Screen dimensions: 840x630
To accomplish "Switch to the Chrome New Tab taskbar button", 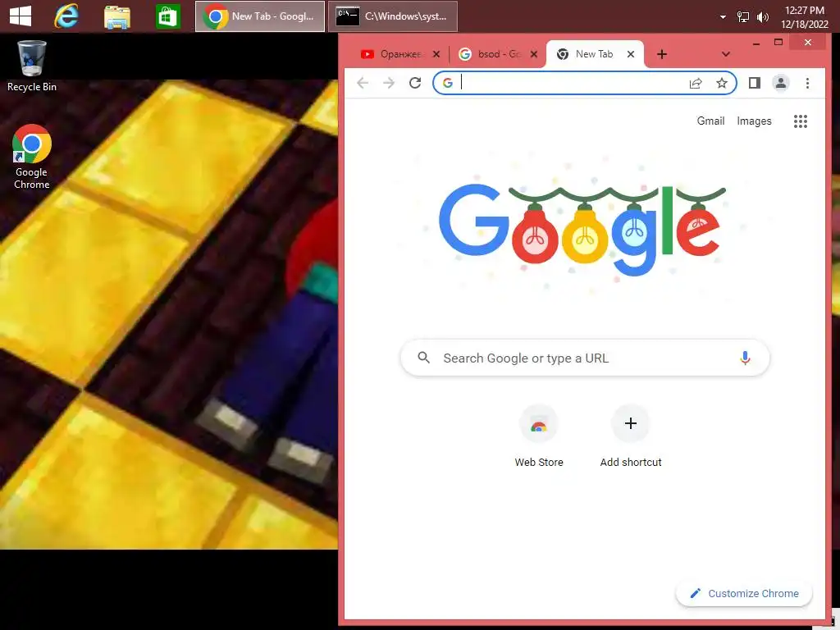I will point(260,16).
